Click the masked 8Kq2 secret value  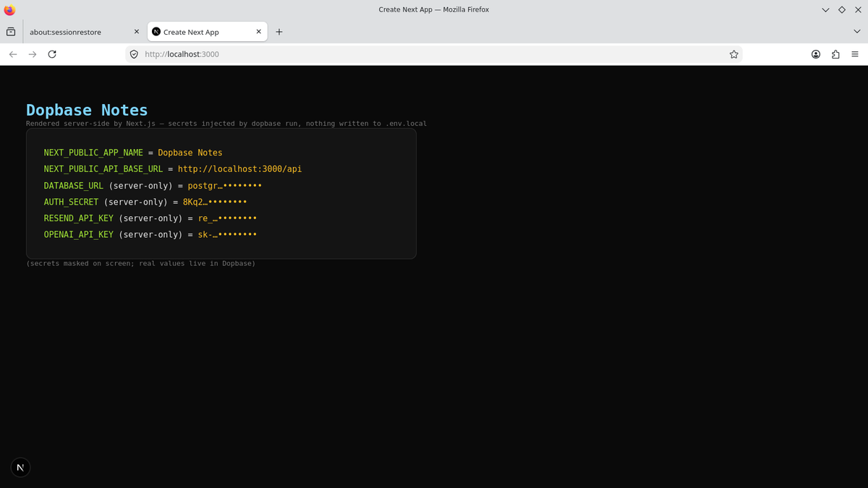point(215,202)
